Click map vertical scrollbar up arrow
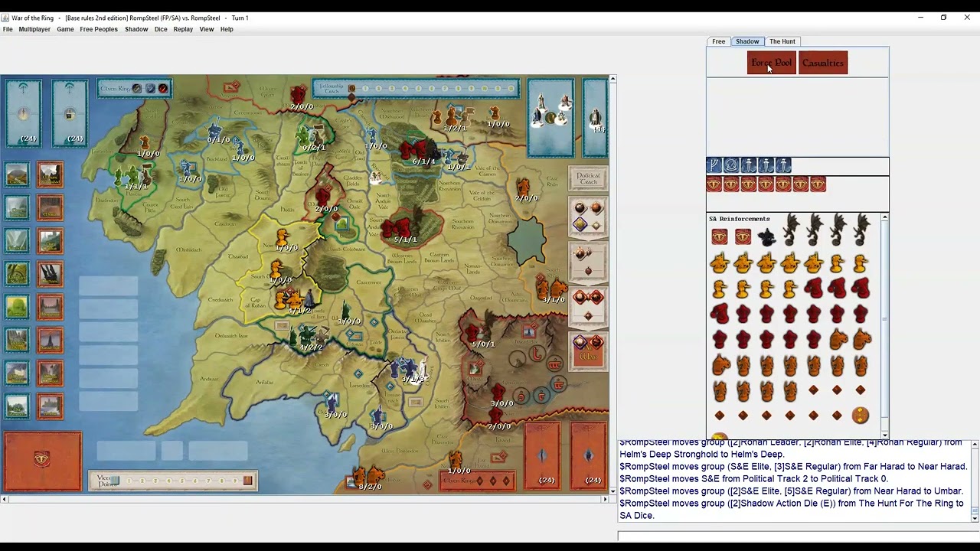The width and height of the screenshot is (980, 551). pyautogui.click(x=612, y=79)
